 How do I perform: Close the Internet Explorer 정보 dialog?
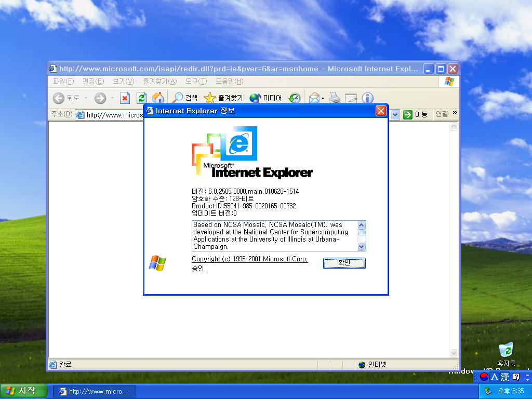(381, 111)
